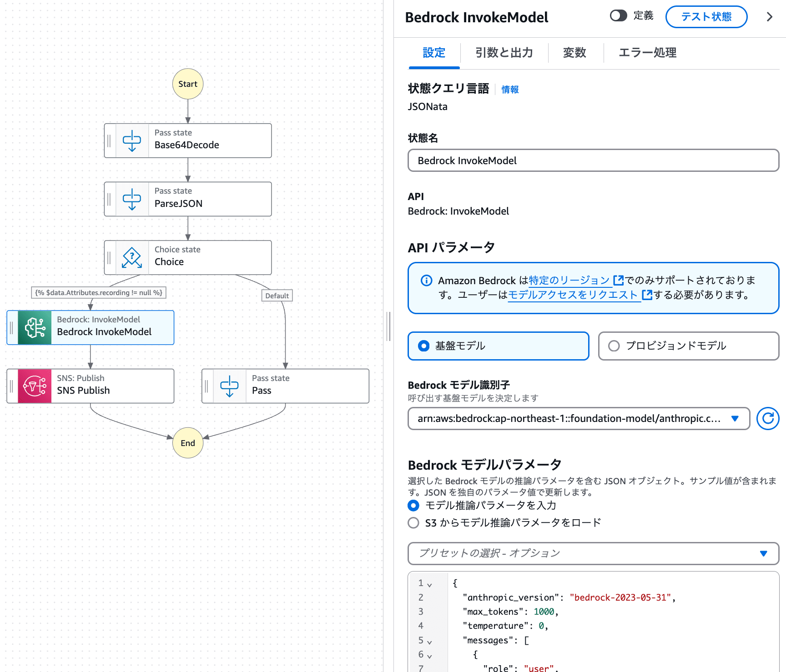Click the default Pass state icon

coord(229,386)
